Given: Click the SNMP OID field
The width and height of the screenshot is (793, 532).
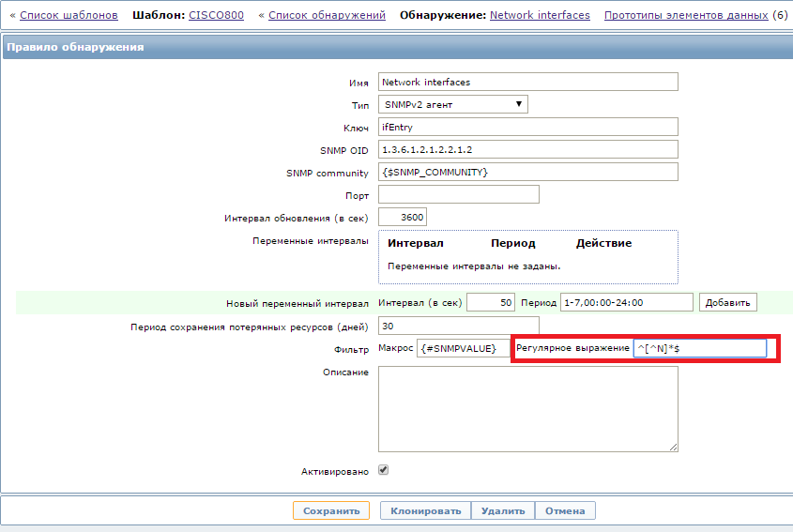Looking at the screenshot, I should point(527,149).
